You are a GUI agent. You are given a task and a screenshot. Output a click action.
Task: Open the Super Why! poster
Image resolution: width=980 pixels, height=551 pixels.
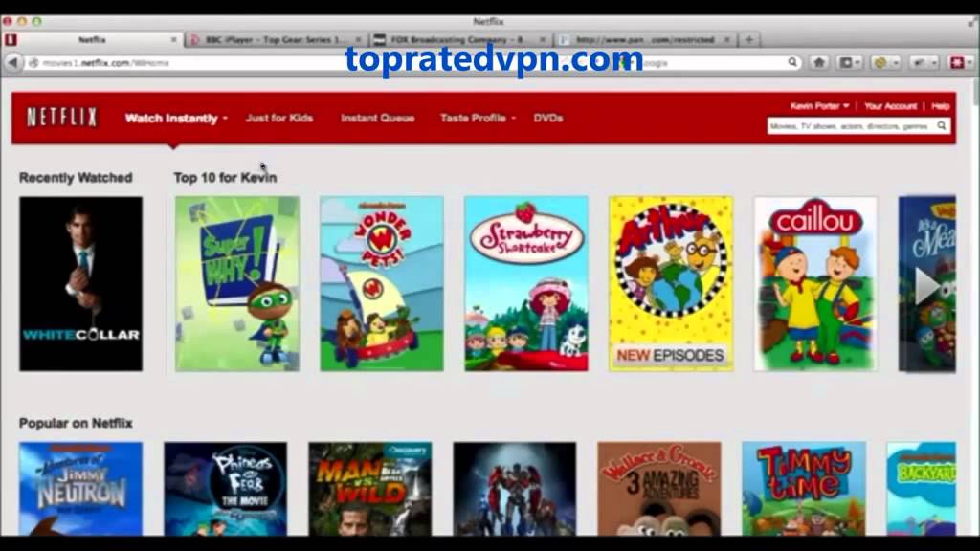point(237,283)
